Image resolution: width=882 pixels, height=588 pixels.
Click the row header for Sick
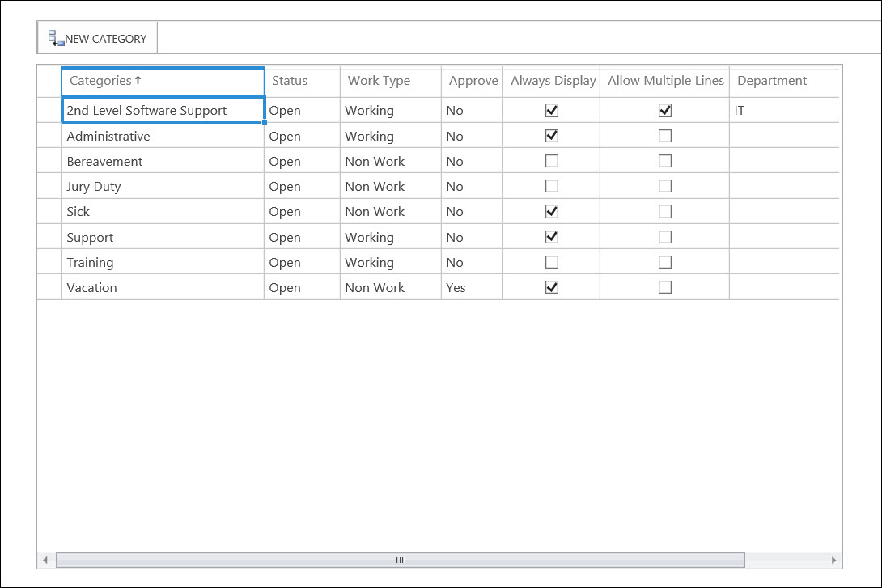click(x=49, y=211)
